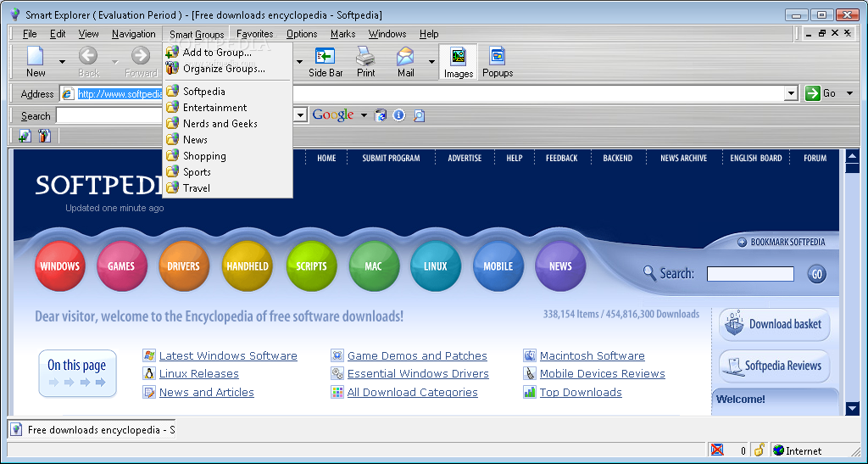This screenshot has height=464, width=868.
Task: Click the Internet zone globe icon
Action: 779,450
